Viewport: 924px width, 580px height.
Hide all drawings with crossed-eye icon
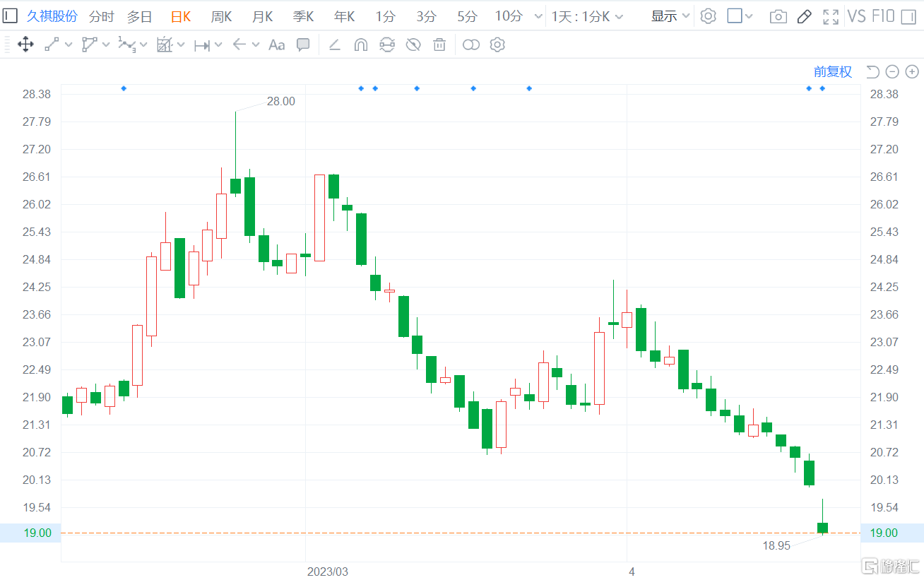pyautogui.click(x=413, y=45)
